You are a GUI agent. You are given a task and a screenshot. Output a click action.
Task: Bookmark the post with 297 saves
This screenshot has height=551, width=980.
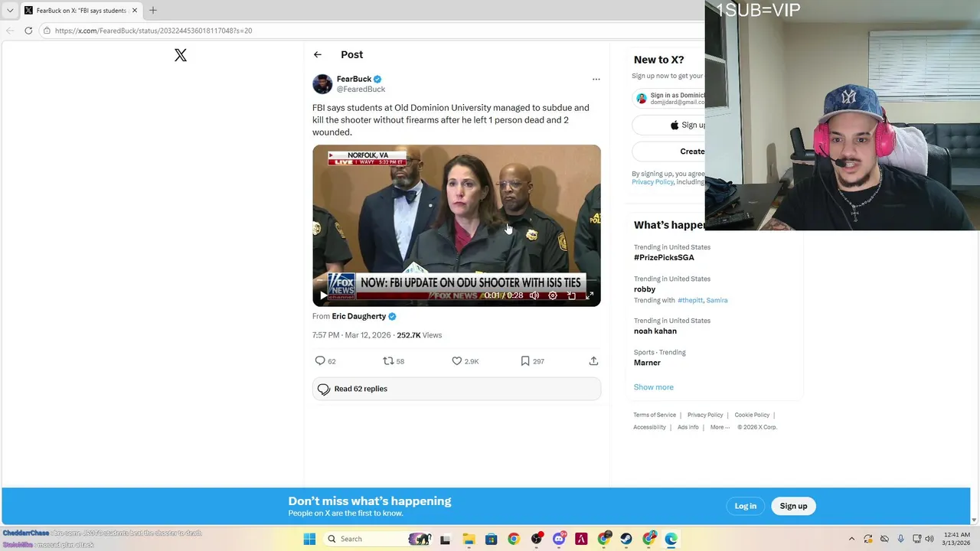525,361
